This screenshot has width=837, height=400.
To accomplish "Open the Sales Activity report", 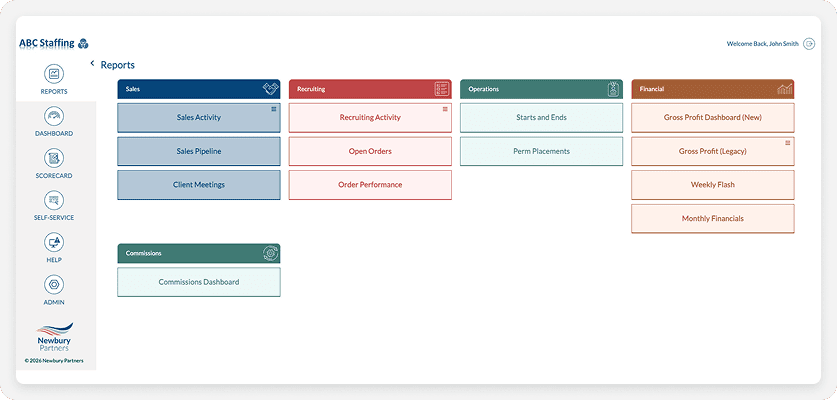I will [x=199, y=117].
